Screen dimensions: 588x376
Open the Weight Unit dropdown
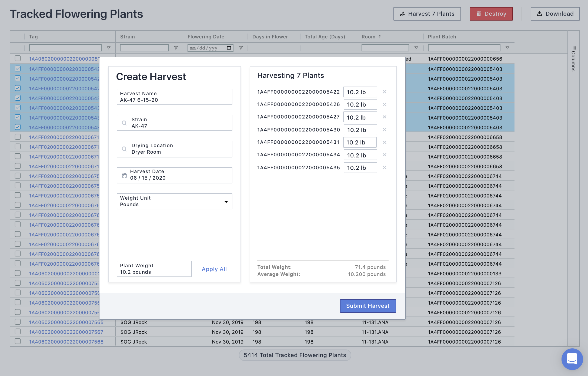[175, 201]
